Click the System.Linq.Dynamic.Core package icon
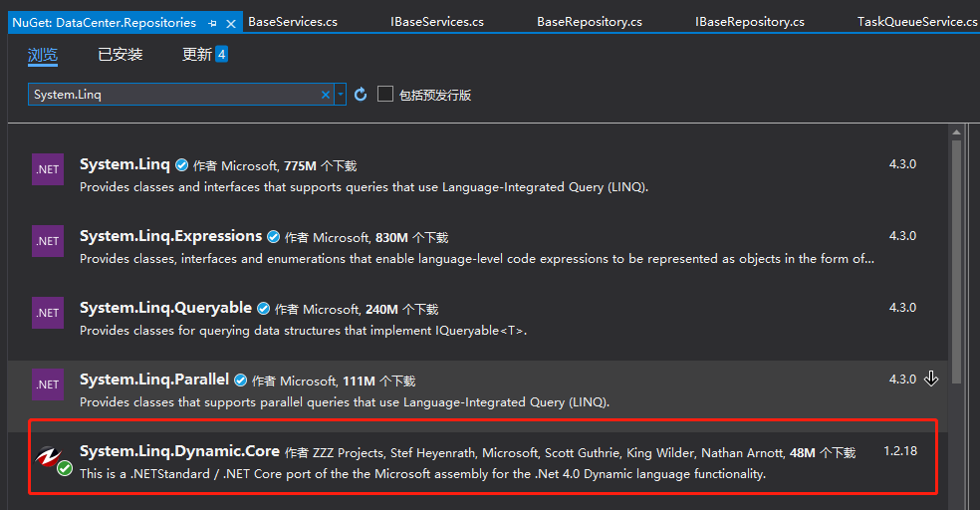The height and width of the screenshot is (510, 980). point(50,458)
